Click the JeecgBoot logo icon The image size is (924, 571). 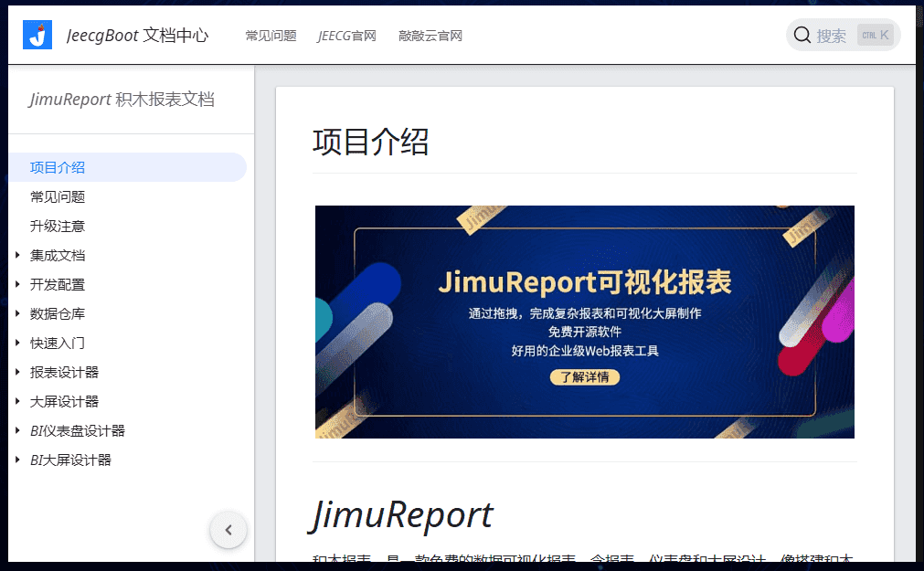click(x=37, y=35)
